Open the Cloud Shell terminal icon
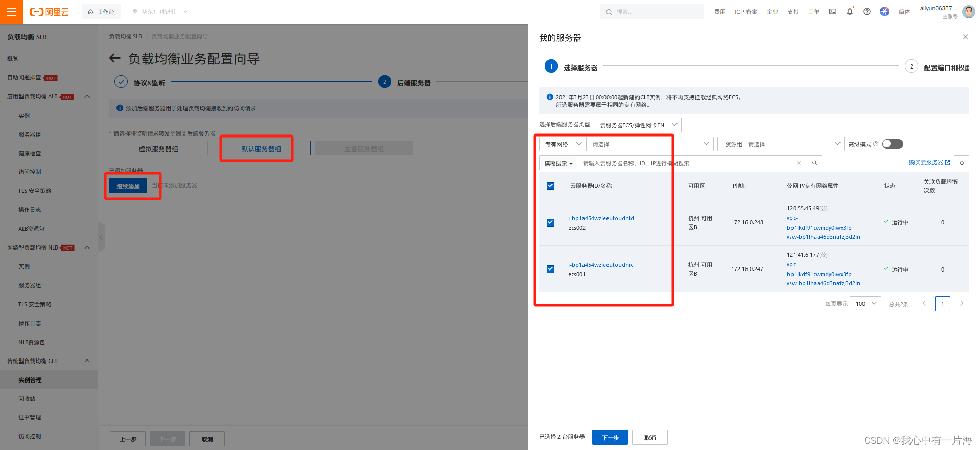Image resolution: width=980 pixels, height=450 pixels. [833, 11]
